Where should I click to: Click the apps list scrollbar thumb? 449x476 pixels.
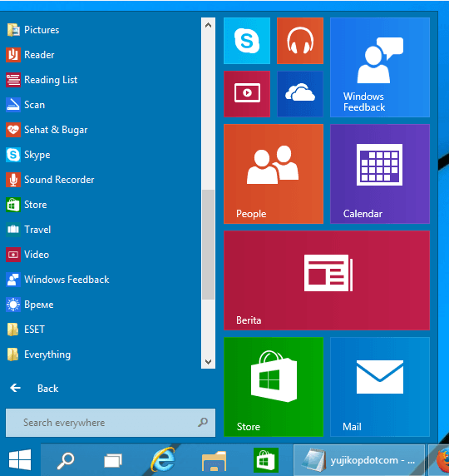click(208, 245)
